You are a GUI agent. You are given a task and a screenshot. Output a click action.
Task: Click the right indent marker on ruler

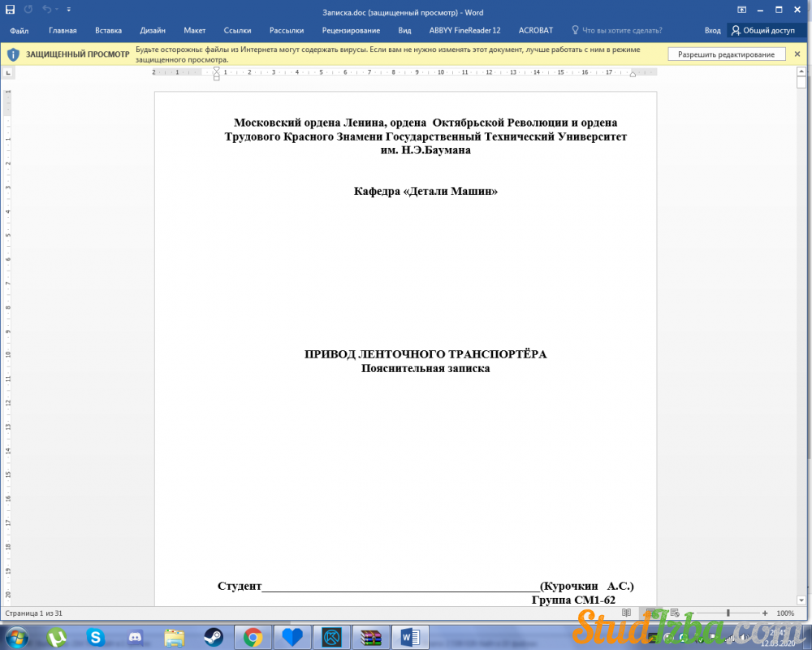(633, 75)
